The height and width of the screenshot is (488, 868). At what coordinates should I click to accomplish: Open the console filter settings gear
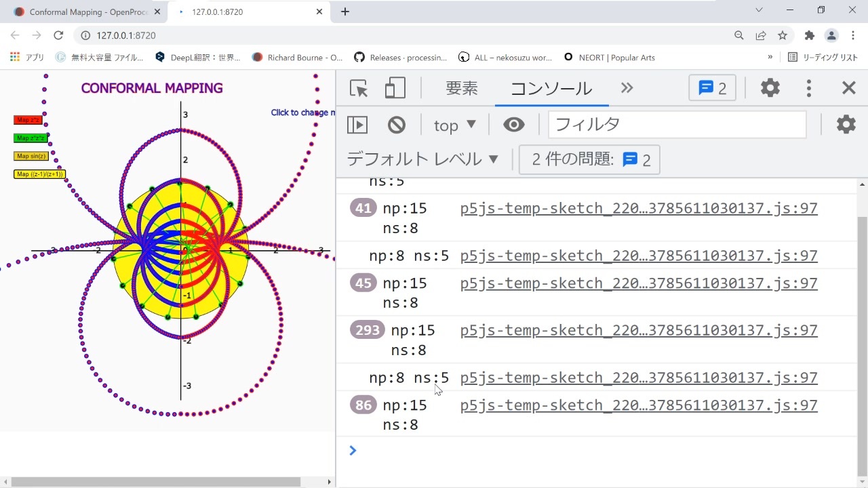[x=846, y=124]
